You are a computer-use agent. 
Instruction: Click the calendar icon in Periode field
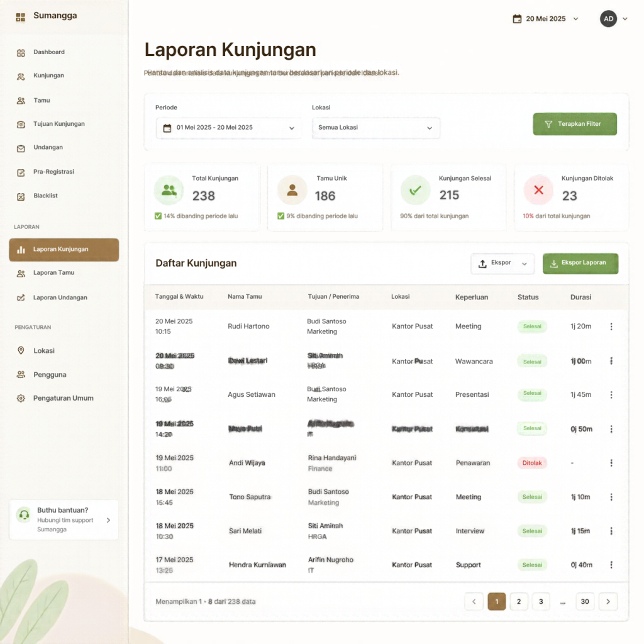coord(167,128)
